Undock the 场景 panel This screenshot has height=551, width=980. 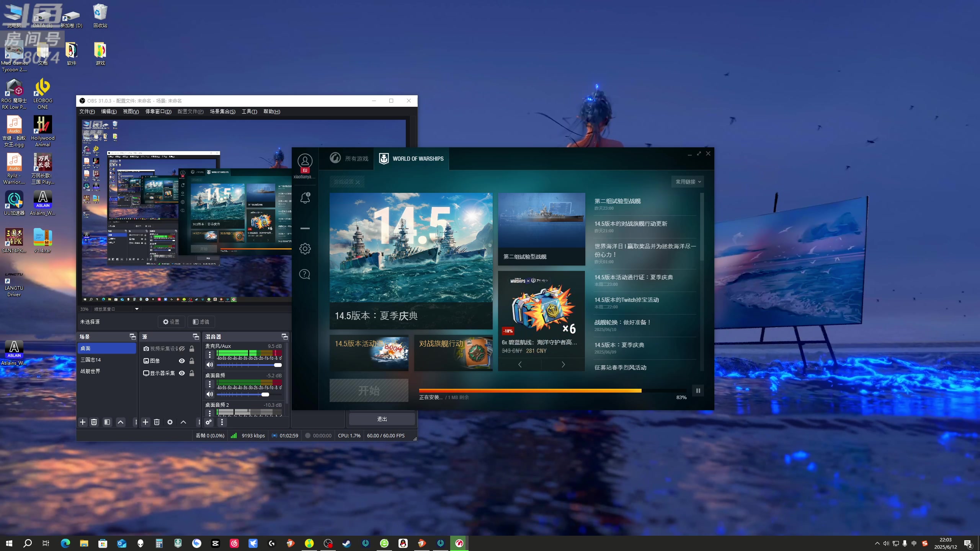132,337
